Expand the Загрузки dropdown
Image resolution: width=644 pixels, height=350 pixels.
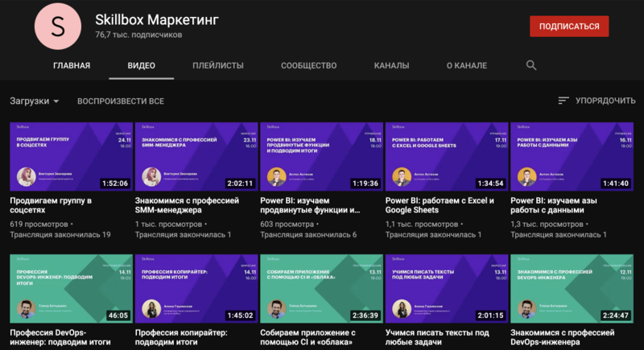click(34, 101)
